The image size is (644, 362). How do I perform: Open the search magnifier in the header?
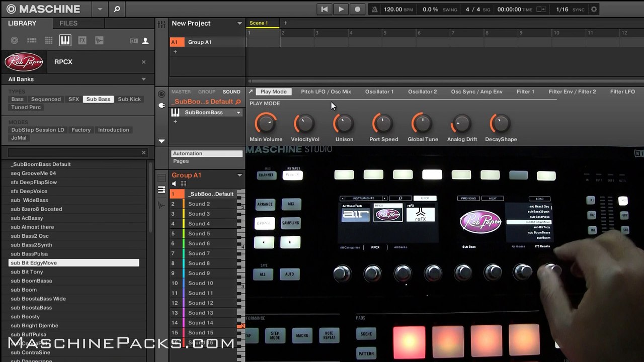pos(117,9)
